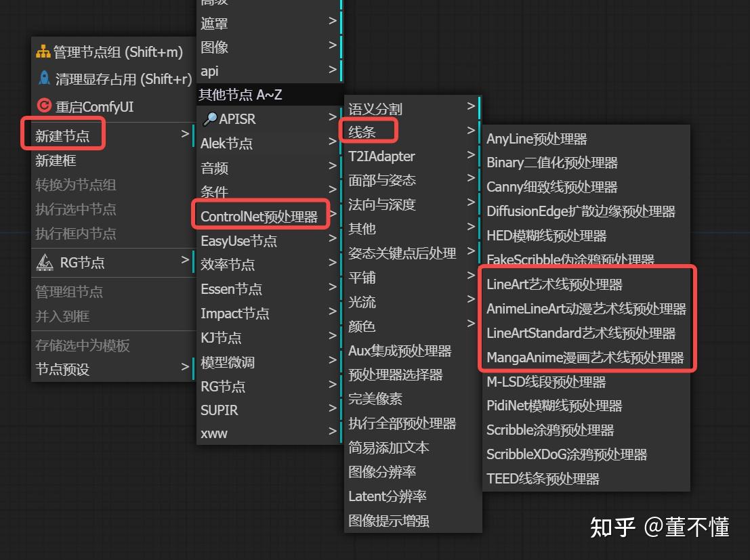The width and height of the screenshot is (750, 560).
Task: Expand the 节点预设 submenu
Action: tap(185, 367)
